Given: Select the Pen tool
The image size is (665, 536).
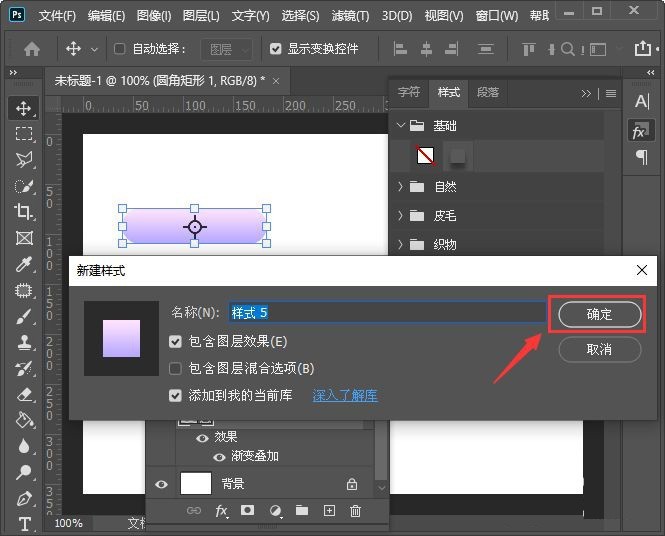Looking at the screenshot, I should (x=24, y=499).
